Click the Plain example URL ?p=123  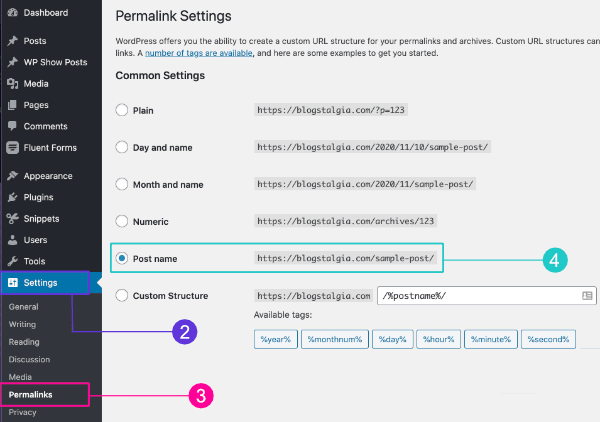coord(331,110)
